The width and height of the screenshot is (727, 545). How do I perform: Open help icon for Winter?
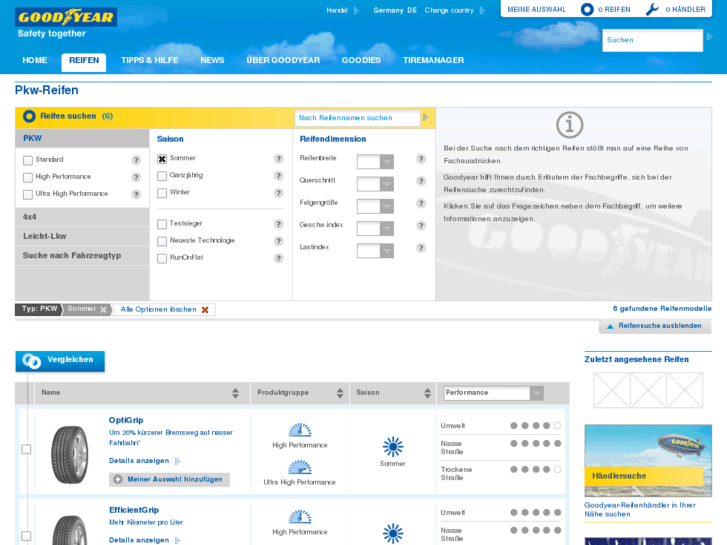tap(278, 193)
